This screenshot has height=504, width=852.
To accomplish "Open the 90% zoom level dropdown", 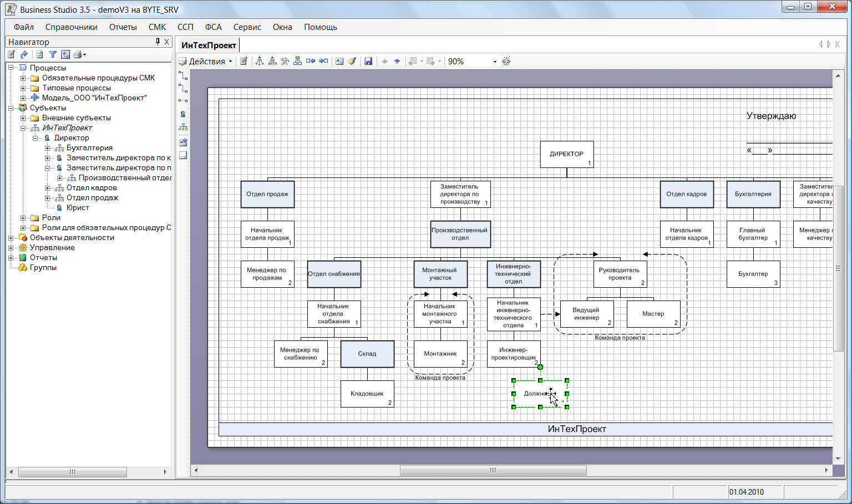I will click(495, 62).
